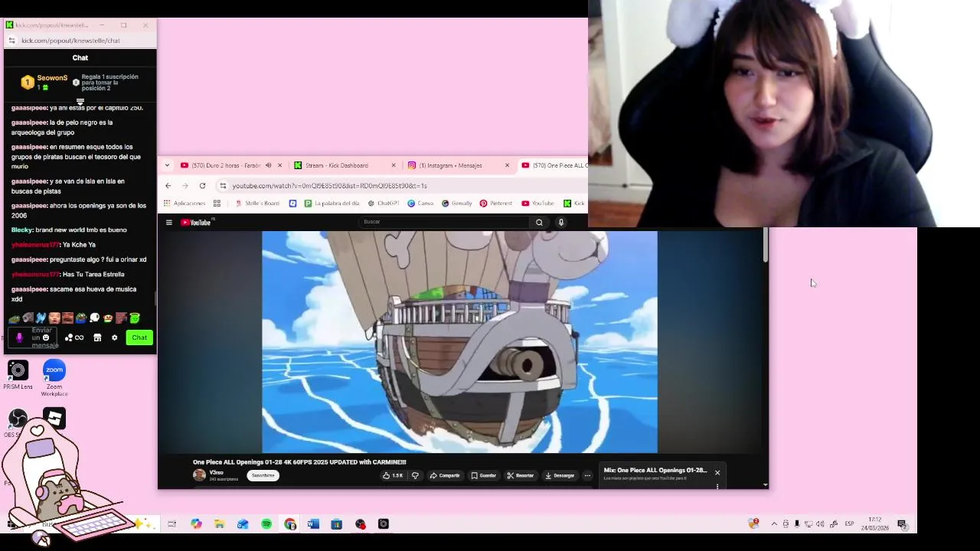Focus the YouTube Buscar search field
This screenshot has width=980, height=551.
[x=444, y=222]
